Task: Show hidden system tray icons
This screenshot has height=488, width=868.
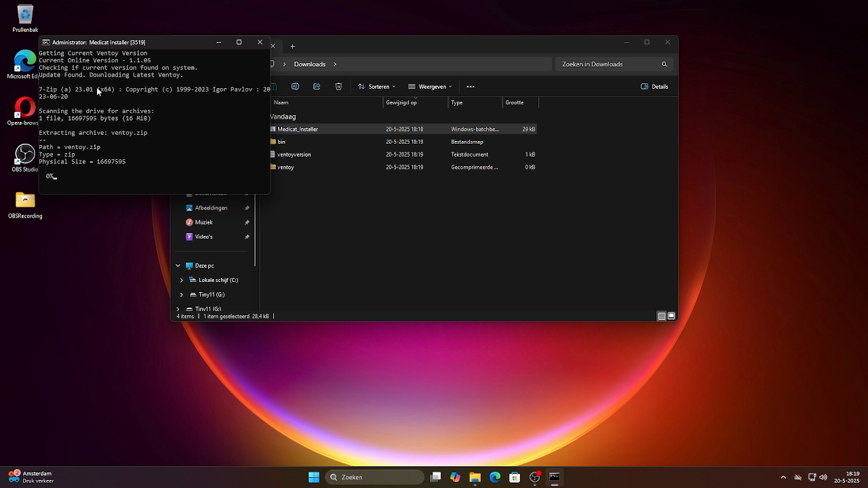Action: [783, 477]
